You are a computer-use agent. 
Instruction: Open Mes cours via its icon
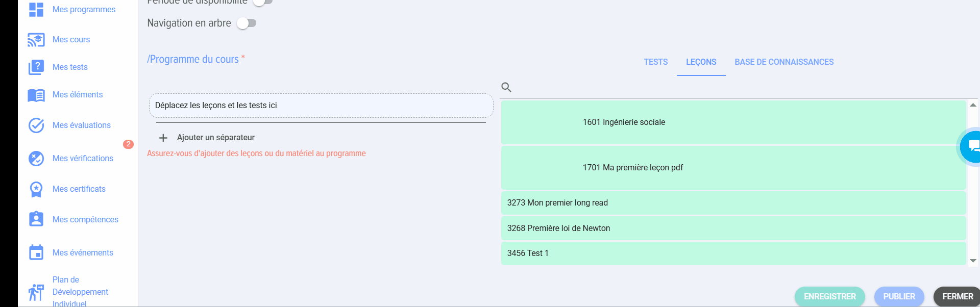(36, 40)
